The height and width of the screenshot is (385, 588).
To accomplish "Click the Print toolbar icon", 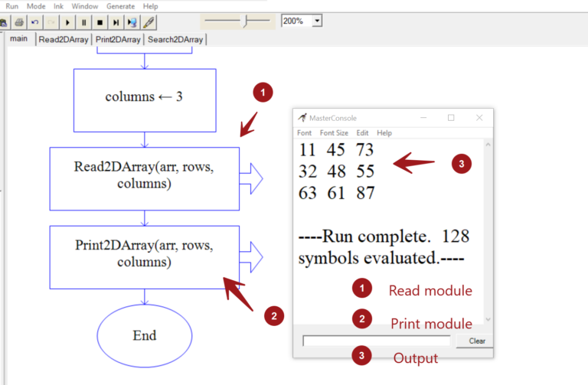I will click(x=19, y=22).
